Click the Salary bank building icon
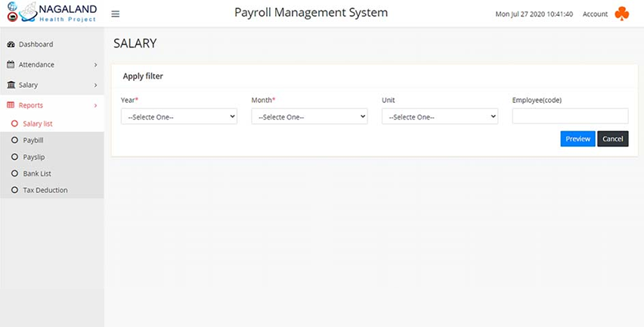The width and height of the screenshot is (644, 327). click(x=11, y=86)
